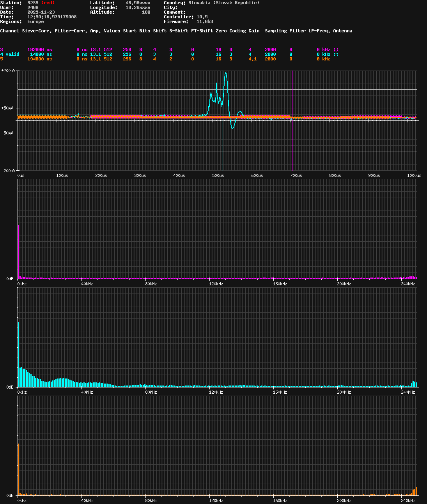Select the magenta 0kHz spectrum peak

18,249
